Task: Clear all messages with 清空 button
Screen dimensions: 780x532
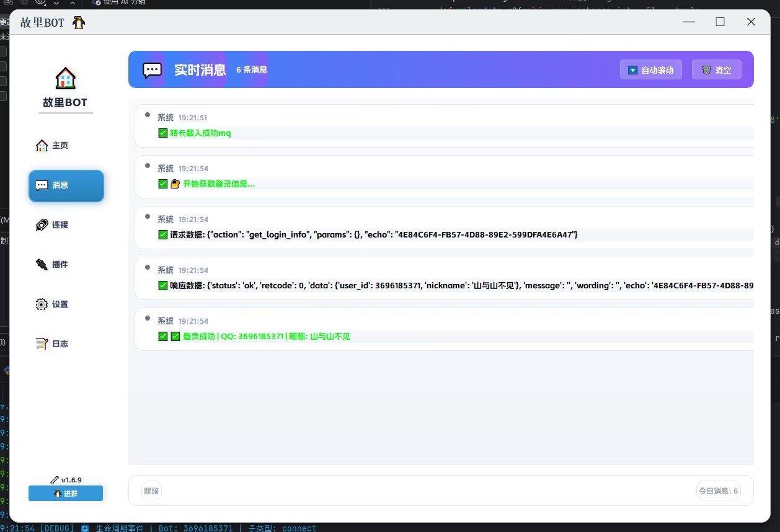Action: click(x=716, y=70)
